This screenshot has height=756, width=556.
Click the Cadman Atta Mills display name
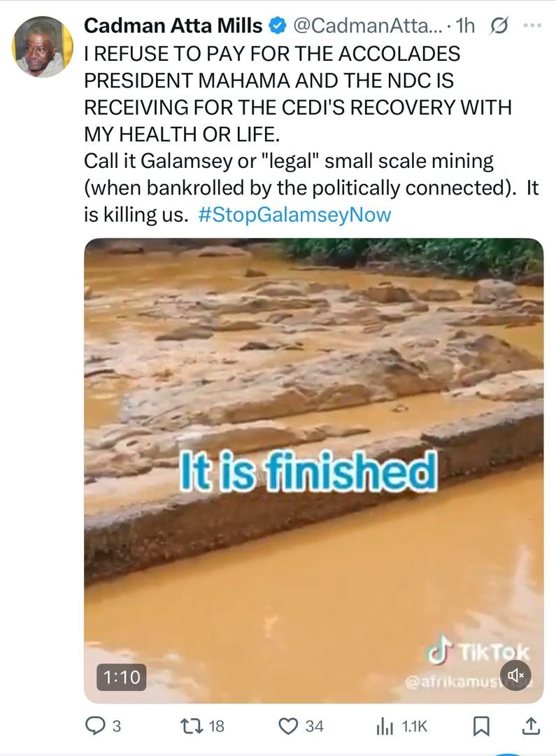[173, 26]
